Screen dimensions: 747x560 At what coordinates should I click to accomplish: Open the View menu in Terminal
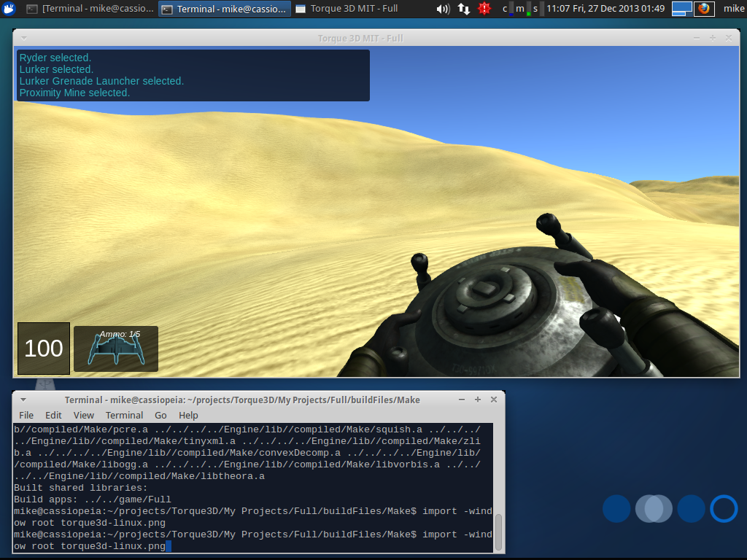tap(84, 415)
